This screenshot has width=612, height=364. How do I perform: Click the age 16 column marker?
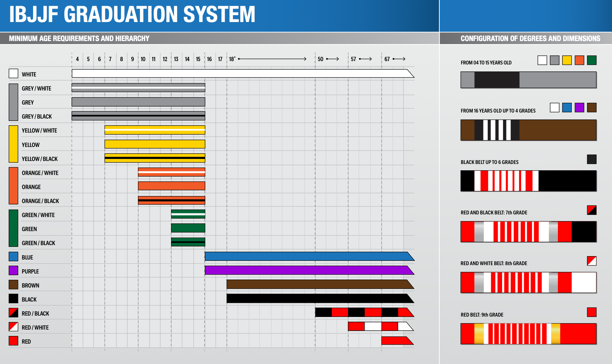(x=209, y=59)
